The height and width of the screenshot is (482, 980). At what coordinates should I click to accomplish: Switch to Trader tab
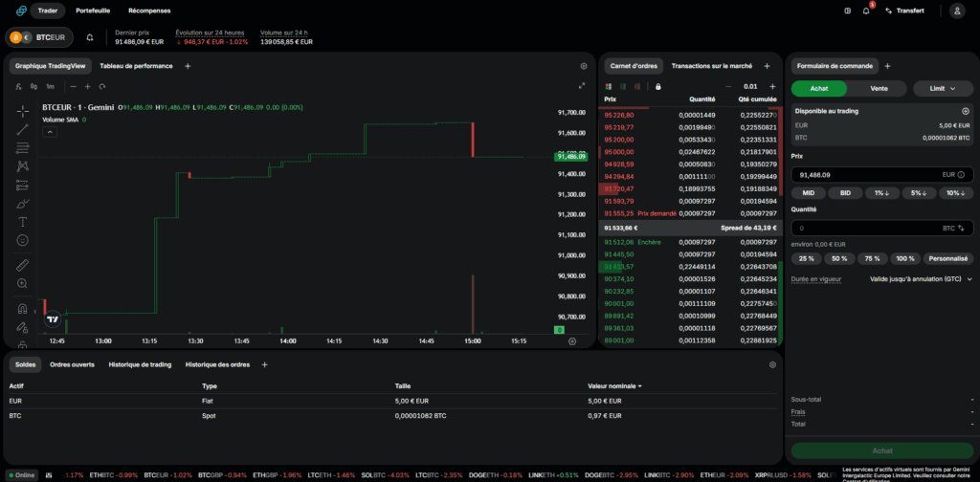pos(48,11)
